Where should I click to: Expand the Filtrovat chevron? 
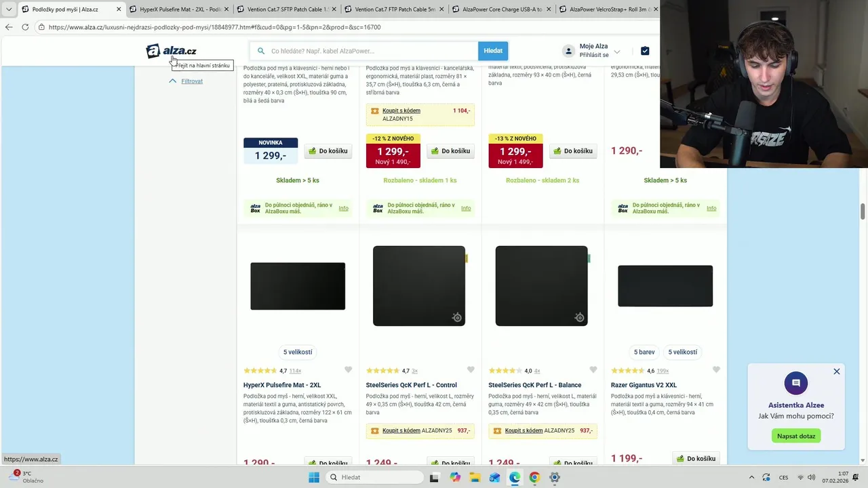(172, 81)
